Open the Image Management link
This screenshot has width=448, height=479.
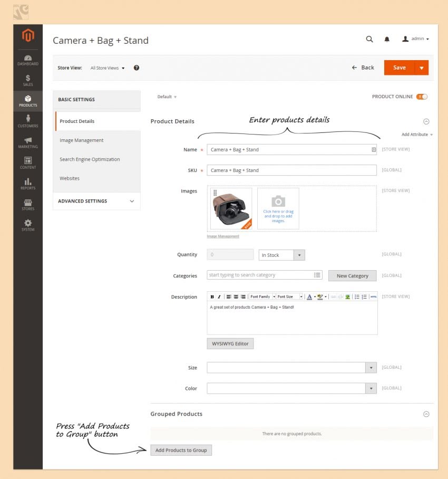(223, 236)
